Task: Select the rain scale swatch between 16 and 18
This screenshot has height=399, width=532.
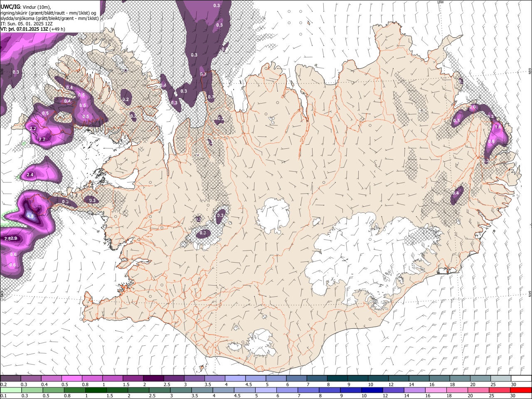Action: 435,390
